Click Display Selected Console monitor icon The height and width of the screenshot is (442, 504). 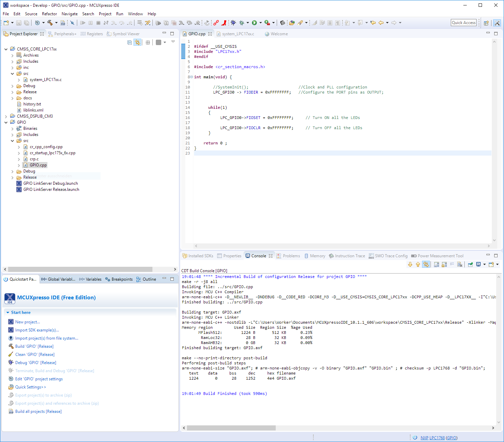[x=478, y=264]
